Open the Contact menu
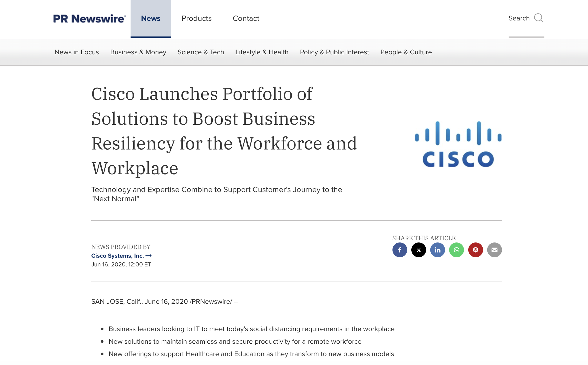The image size is (588, 365). (x=246, y=18)
